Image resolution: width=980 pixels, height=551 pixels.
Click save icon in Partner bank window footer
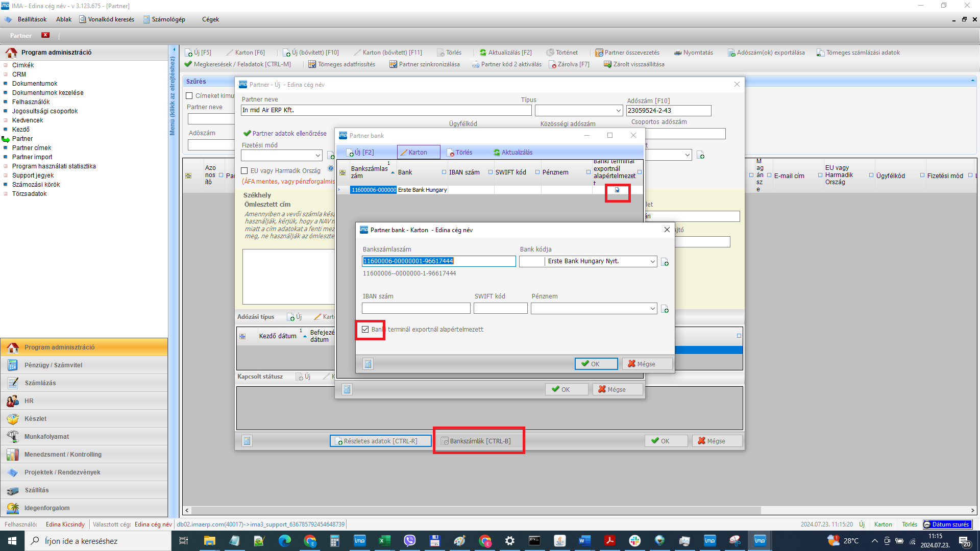(347, 389)
